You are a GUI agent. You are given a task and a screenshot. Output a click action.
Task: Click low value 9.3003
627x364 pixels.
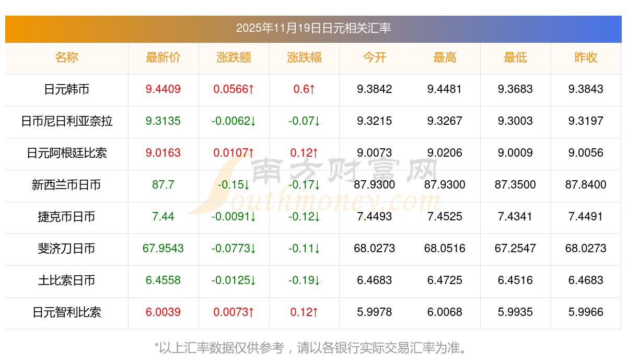(x=515, y=121)
